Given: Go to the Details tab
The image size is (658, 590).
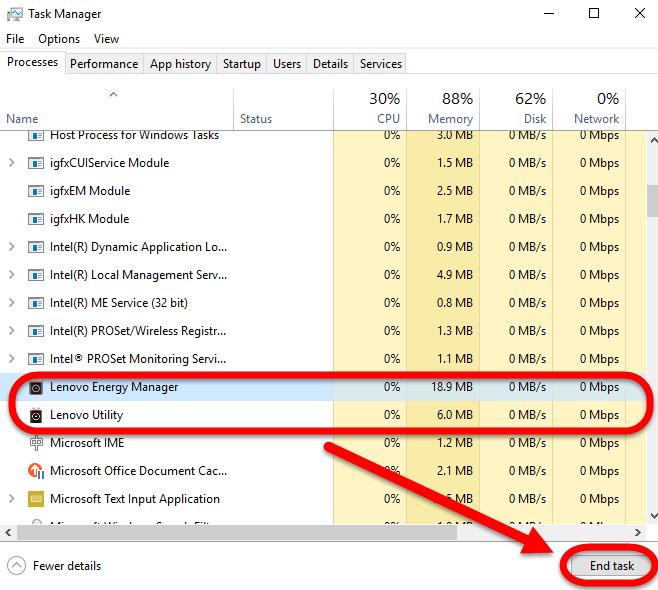Looking at the screenshot, I should tap(331, 64).
